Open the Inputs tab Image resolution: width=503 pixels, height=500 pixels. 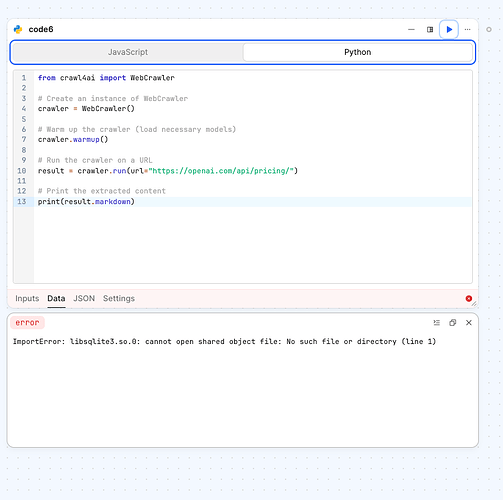point(27,298)
